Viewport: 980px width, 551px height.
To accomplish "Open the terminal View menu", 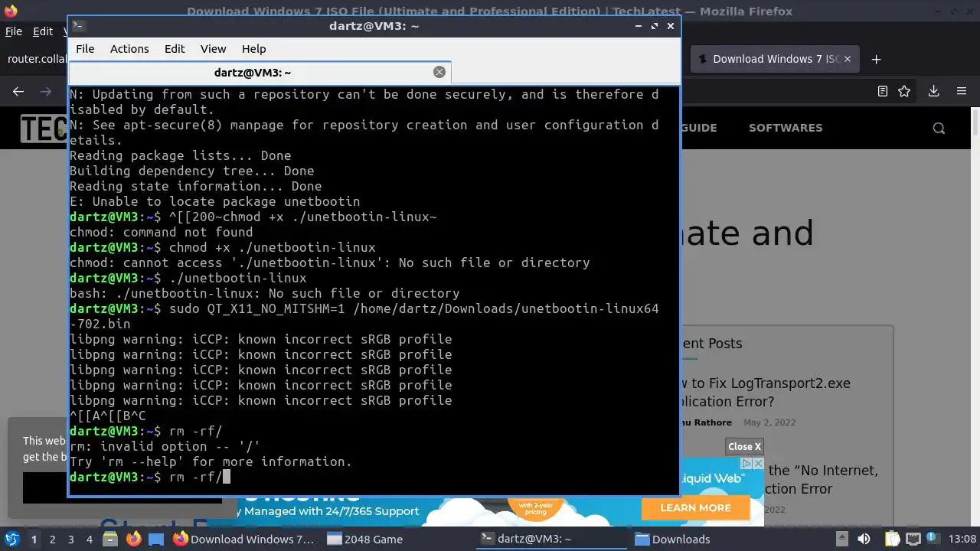I will (214, 48).
